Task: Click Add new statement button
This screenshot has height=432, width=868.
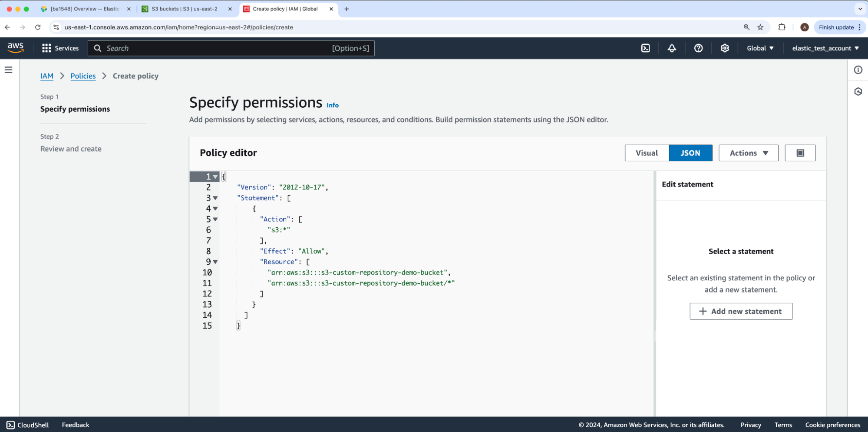Action: click(x=741, y=311)
